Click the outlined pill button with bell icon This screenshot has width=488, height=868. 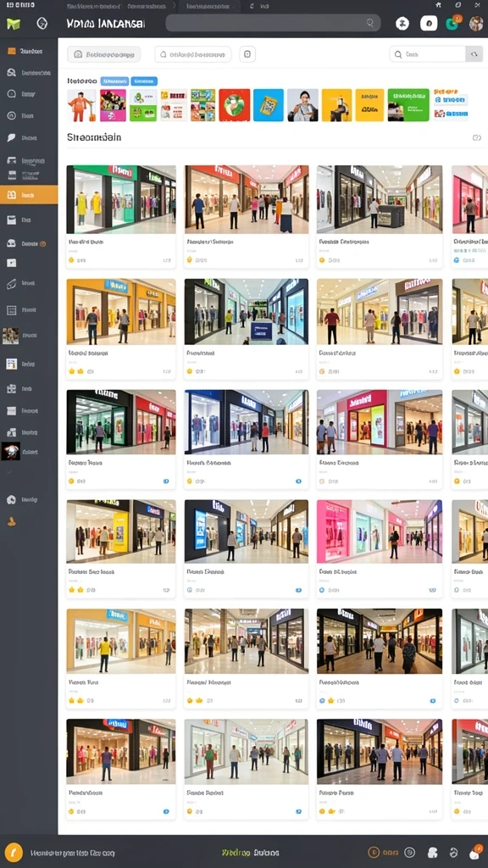[193, 54]
